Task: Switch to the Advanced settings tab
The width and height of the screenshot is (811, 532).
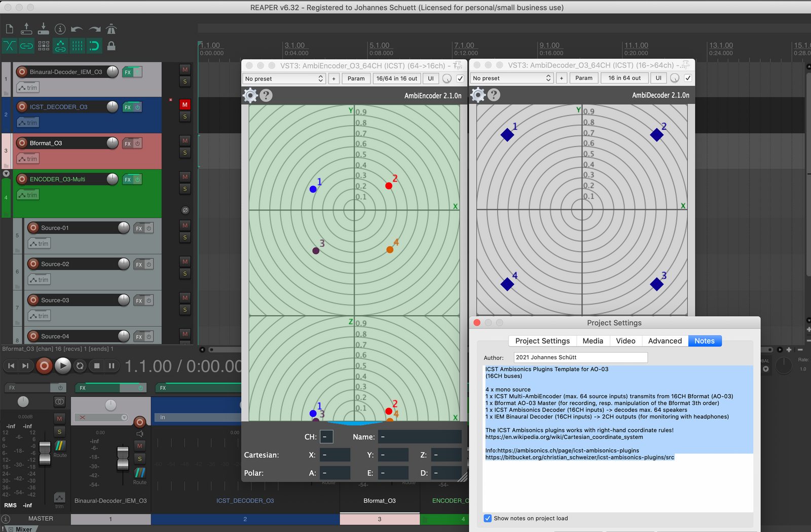Action: (x=665, y=341)
